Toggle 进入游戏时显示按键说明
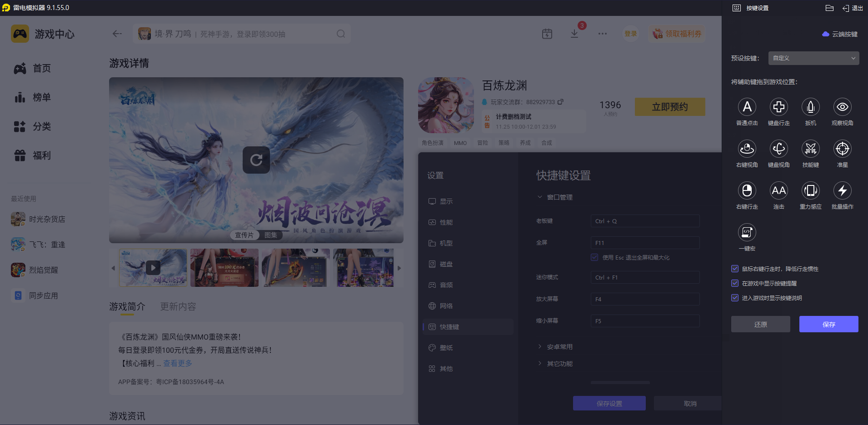The height and width of the screenshot is (425, 868). click(735, 298)
